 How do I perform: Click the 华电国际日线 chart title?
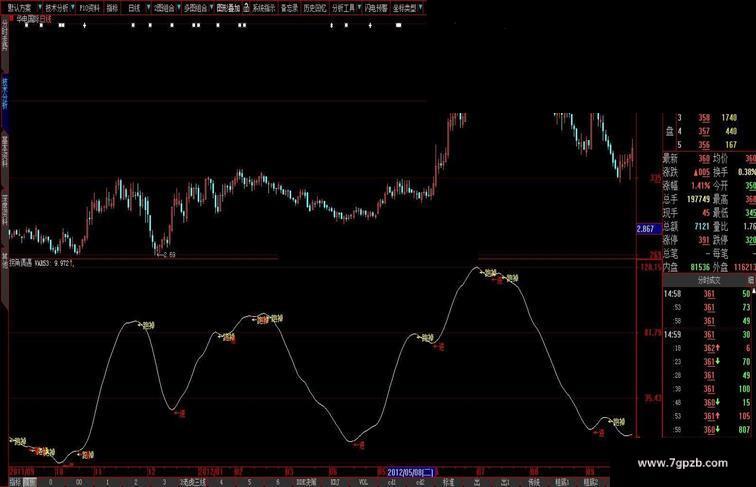pos(33,19)
